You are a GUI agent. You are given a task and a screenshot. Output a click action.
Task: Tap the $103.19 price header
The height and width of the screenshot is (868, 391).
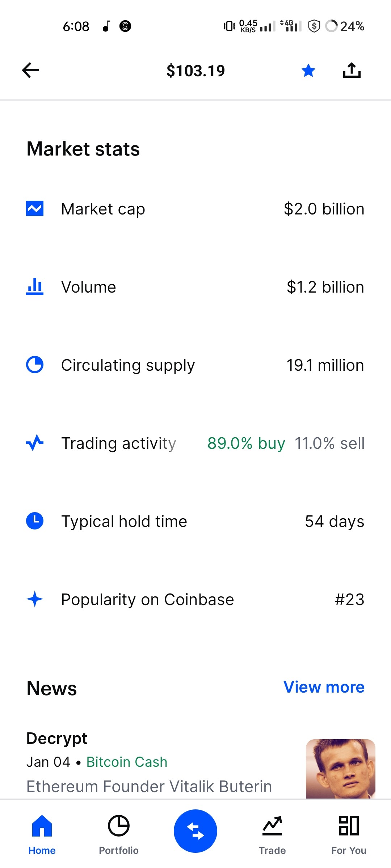[195, 71]
